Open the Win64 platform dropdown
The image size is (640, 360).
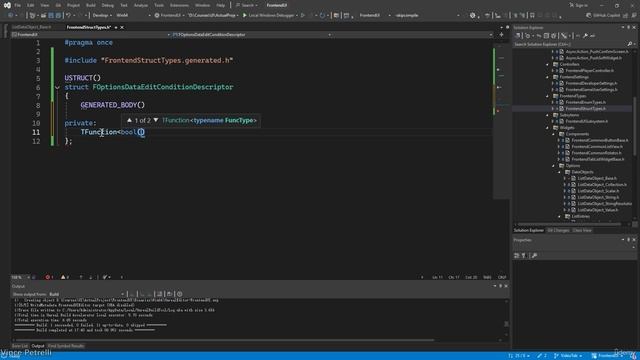click(133, 15)
